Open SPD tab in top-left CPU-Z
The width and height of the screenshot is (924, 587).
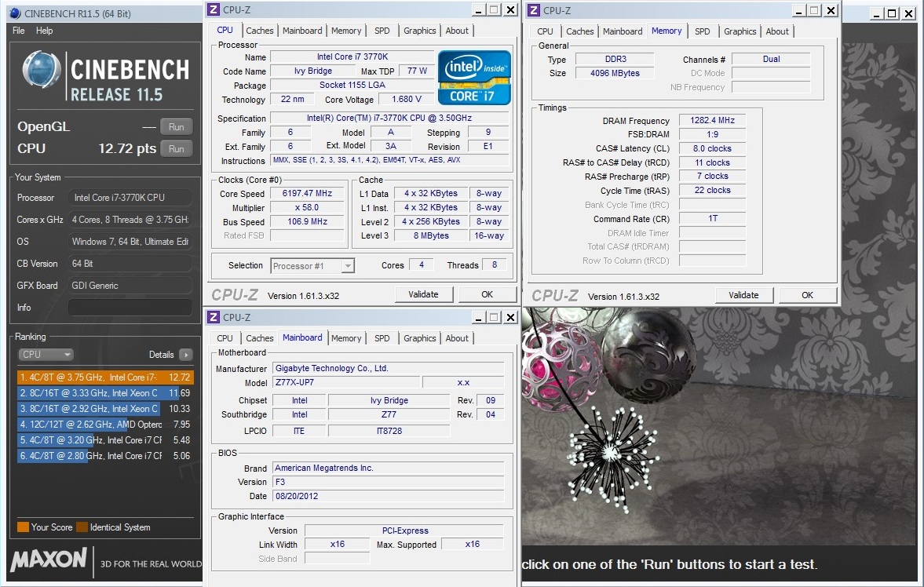(382, 31)
